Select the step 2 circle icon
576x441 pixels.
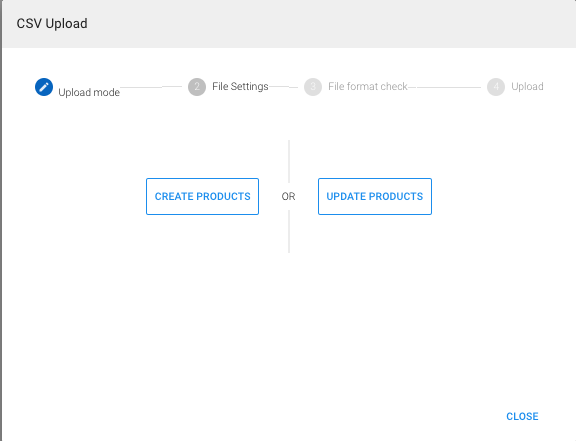pyautogui.click(x=197, y=87)
